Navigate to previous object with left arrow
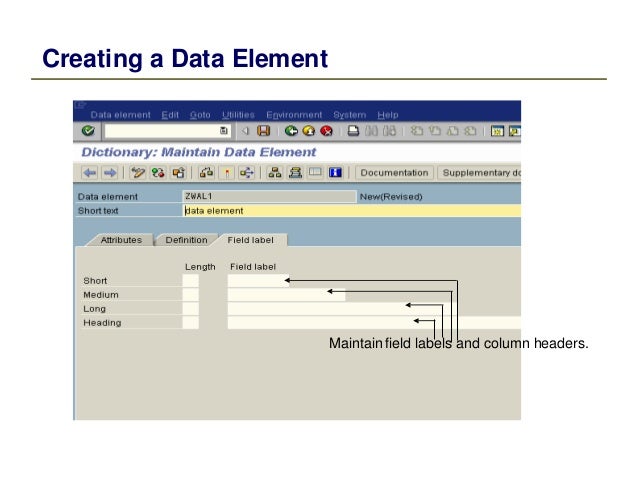This screenshot has height=479, width=638. click(90, 173)
